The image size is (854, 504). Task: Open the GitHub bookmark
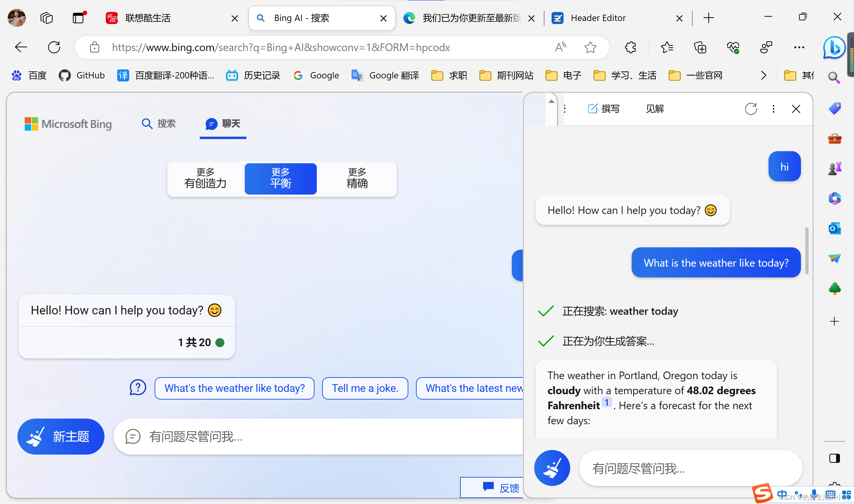[82, 75]
